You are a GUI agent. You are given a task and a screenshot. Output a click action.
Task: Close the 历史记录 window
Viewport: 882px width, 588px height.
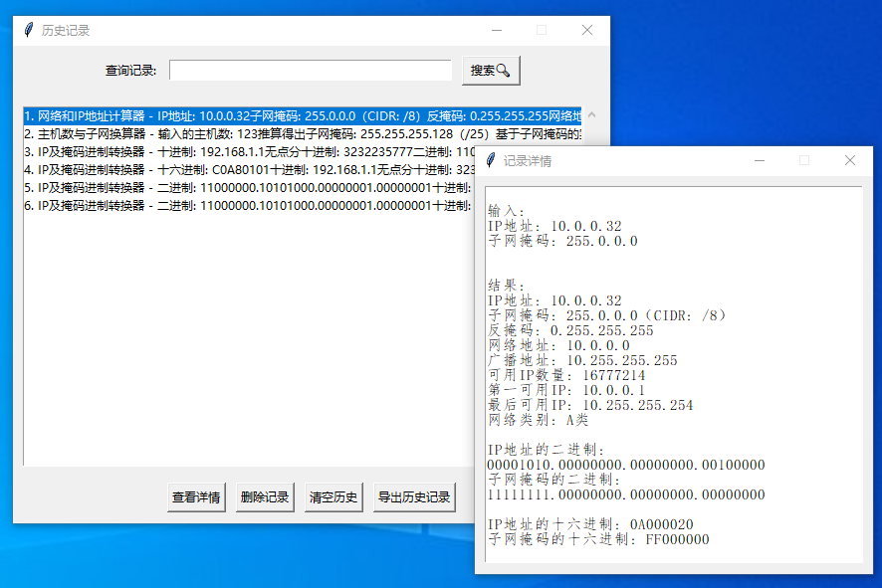tap(587, 30)
